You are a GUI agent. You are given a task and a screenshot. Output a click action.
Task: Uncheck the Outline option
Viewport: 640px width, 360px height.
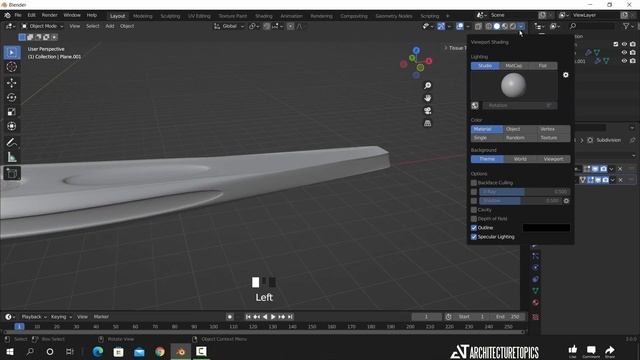click(474, 228)
